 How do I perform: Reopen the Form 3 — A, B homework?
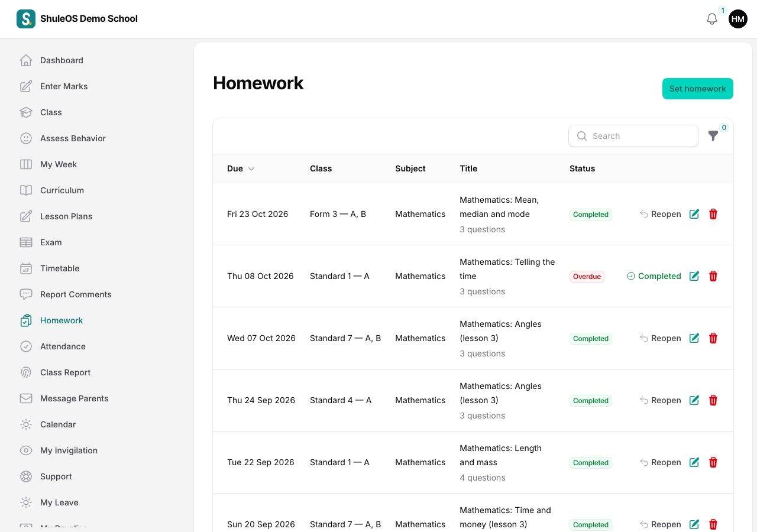coord(661,214)
